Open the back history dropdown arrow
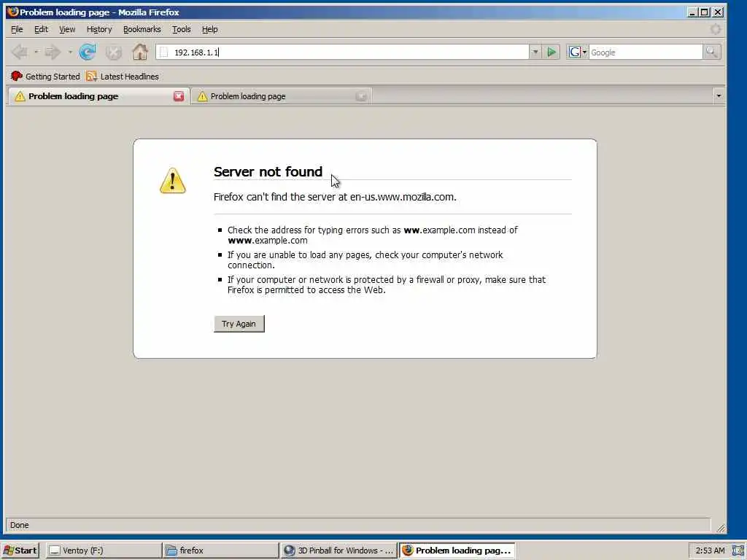This screenshot has width=747, height=560. (x=36, y=52)
